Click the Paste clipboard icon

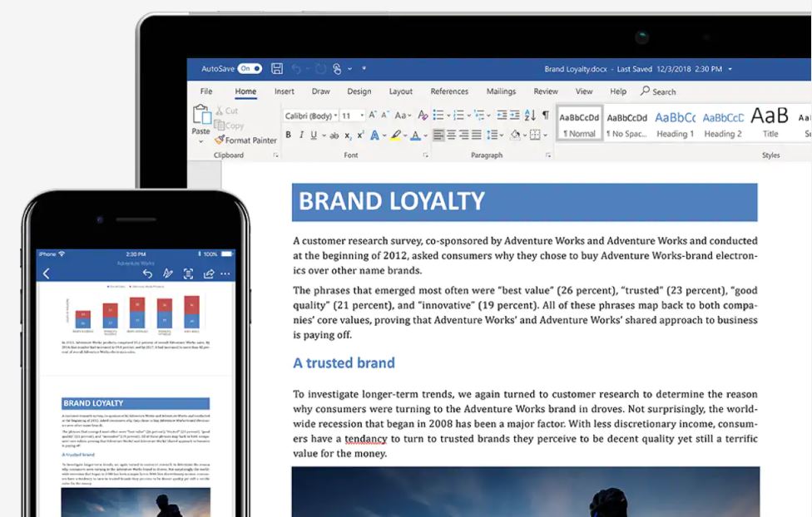[x=201, y=115]
